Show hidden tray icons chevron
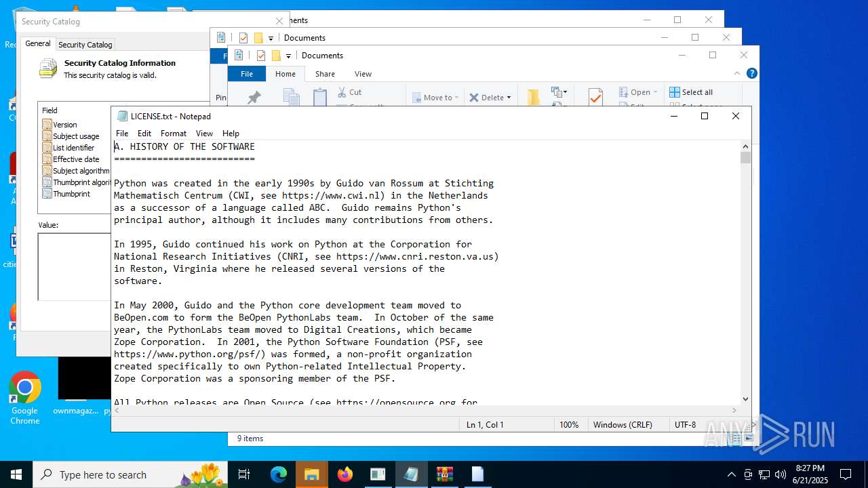The height and width of the screenshot is (488, 868). pyautogui.click(x=731, y=474)
